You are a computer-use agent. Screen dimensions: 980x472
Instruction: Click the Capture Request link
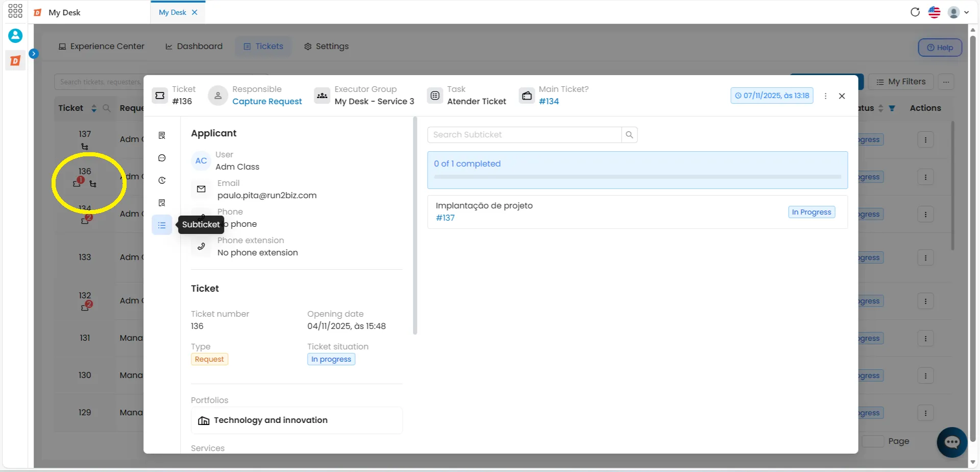click(267, 101)
